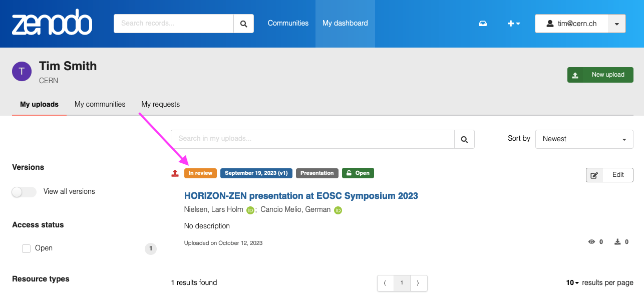
Task: Toggle the View all versions switch
Action: (x=24, y=192)
